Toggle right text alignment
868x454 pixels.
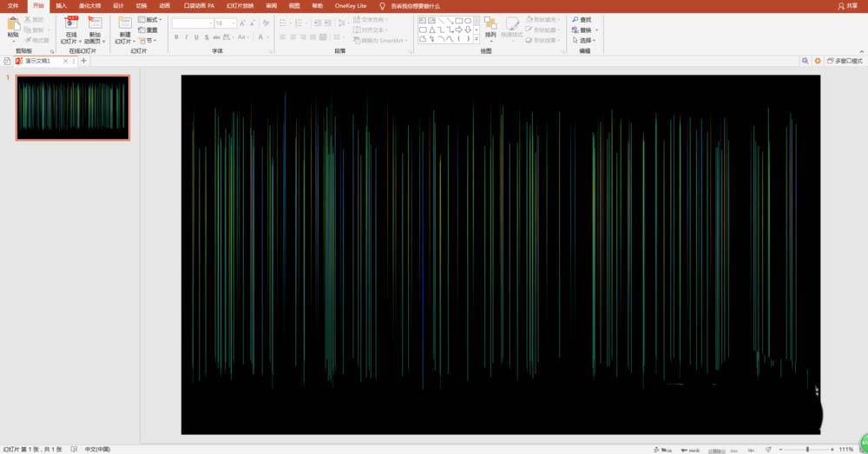[x=303, y=37]
